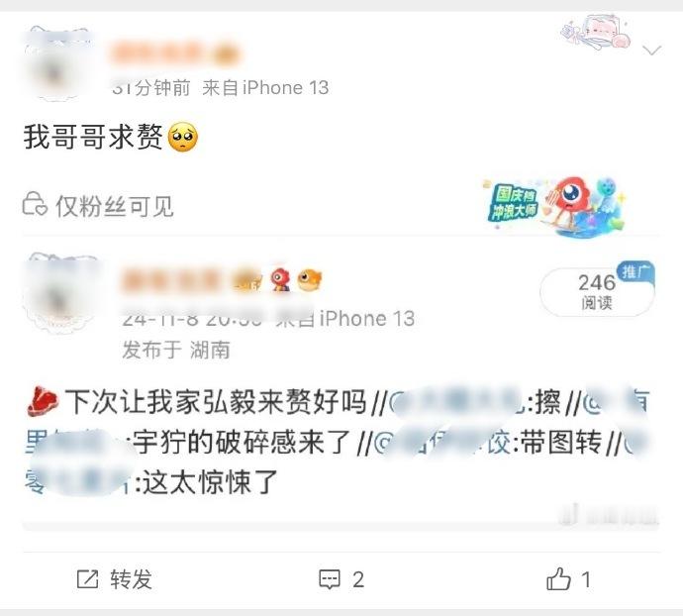The height and width of the screenshot is (616, 683).
Task: Open the reposted author's avatar
Action: click(x=61, y=293)
